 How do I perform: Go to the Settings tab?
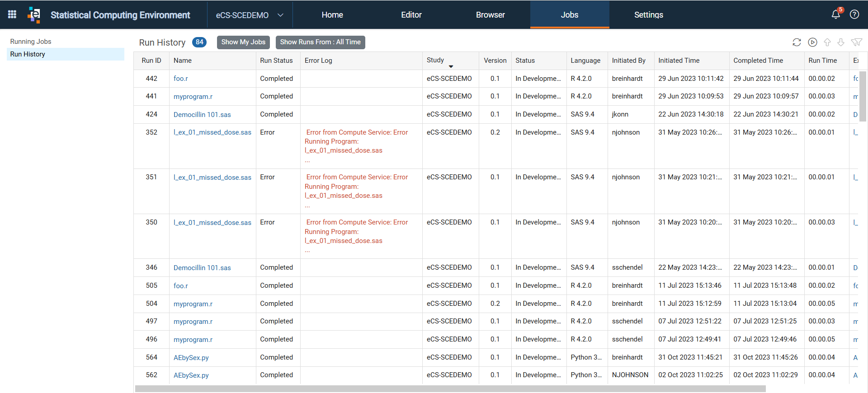(649, 15)
